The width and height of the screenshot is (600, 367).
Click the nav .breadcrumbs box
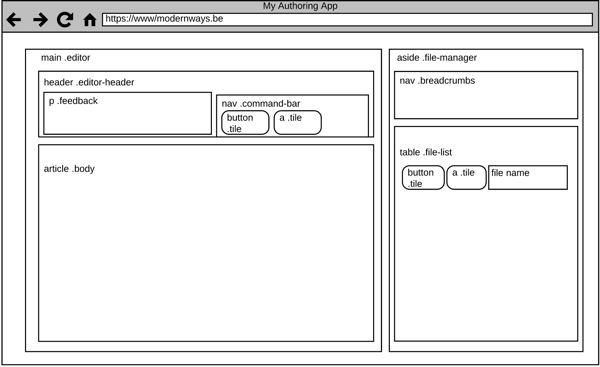pyautogui.click(x=486, y=95)
